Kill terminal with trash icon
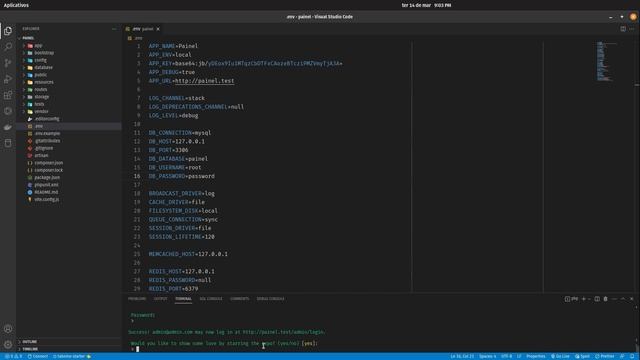The width and height of the screenshot is (640, 360). coord(605,299)
